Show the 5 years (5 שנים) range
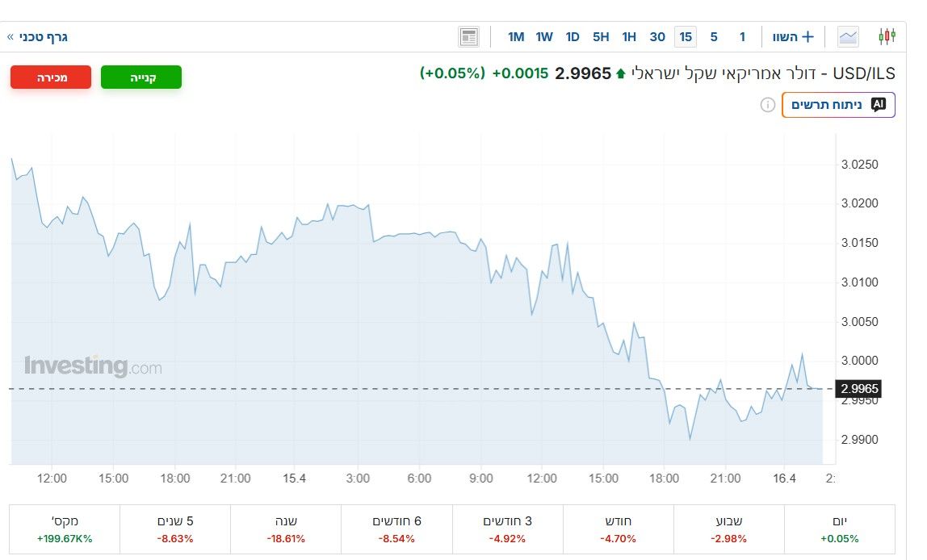Viewport: 927px width, 560px height. [174, 529]
